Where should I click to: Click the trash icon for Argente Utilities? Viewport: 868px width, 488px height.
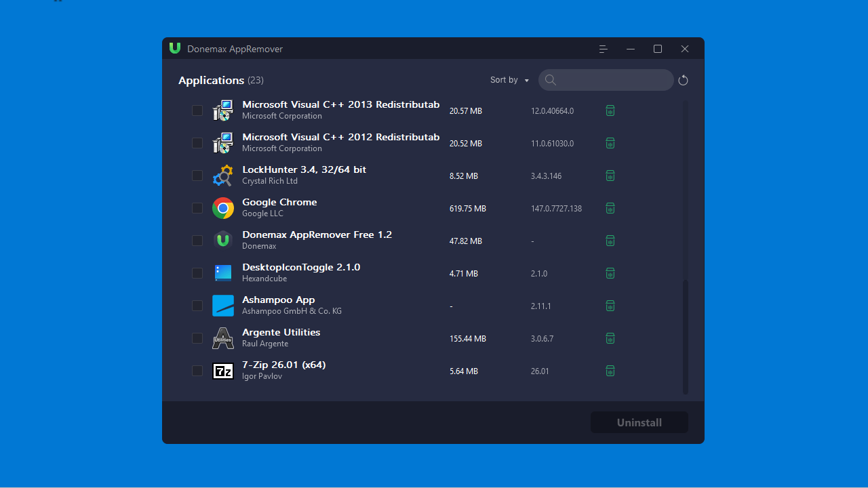tap(610, 338)
